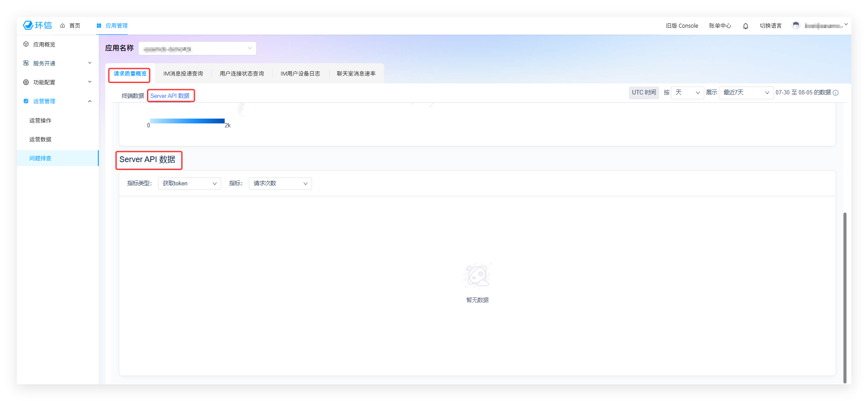Open the 请求次数 metric dropdown
Image resolution: width=868 pixels, height=401 pixels.
(x=280, y=184)
